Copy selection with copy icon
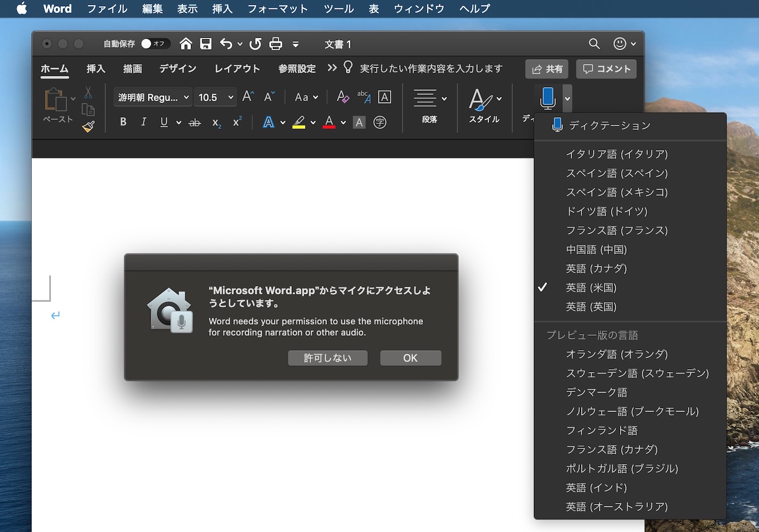The image size is (759, 532). pos(88,110)
